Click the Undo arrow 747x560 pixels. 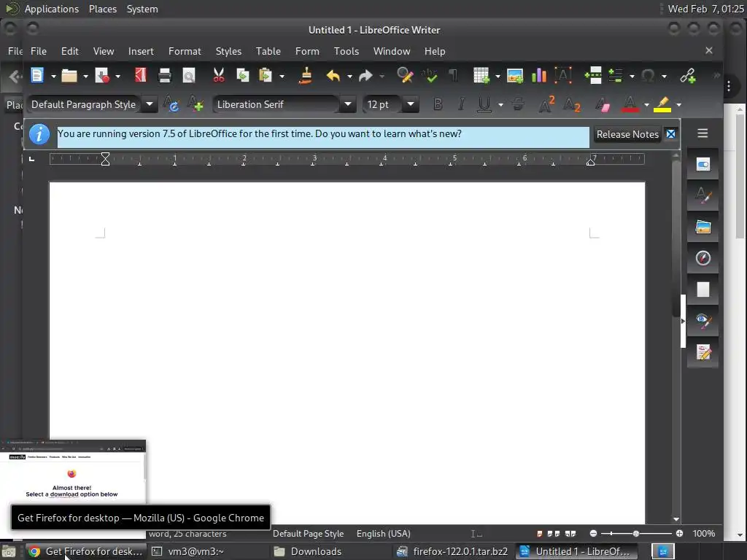click(x=333, y=75)
